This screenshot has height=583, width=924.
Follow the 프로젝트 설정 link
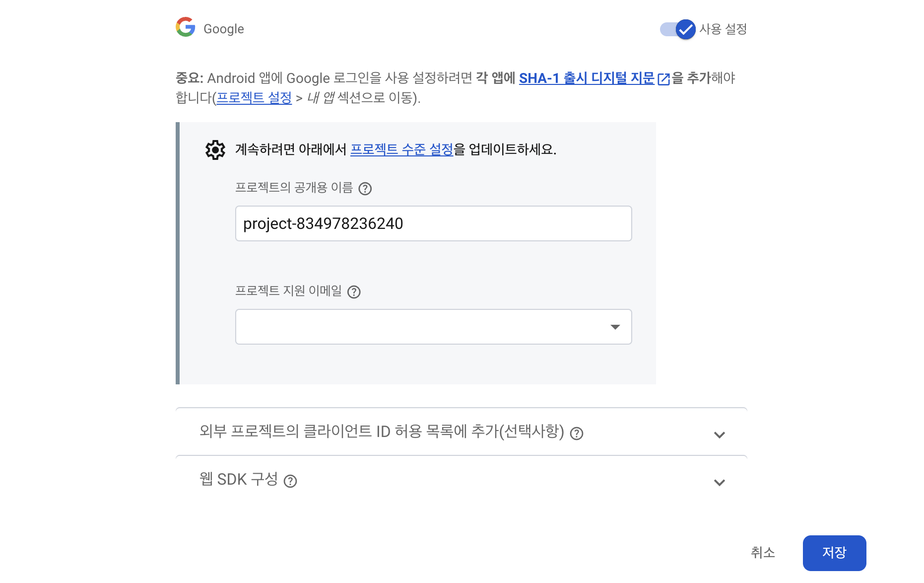click(254, 98)
